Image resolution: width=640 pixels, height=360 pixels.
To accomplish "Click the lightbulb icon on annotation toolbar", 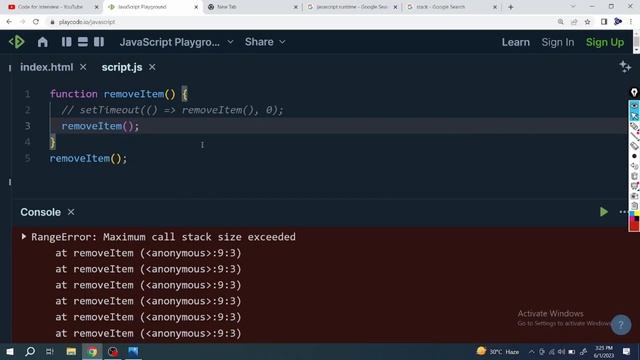I will [634, 93].
